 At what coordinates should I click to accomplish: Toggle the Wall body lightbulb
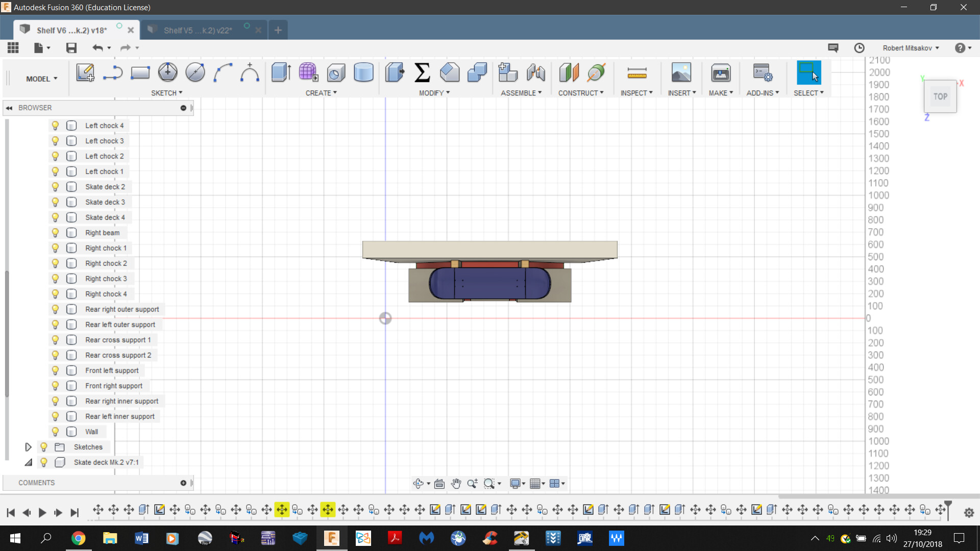click(55, 432)
